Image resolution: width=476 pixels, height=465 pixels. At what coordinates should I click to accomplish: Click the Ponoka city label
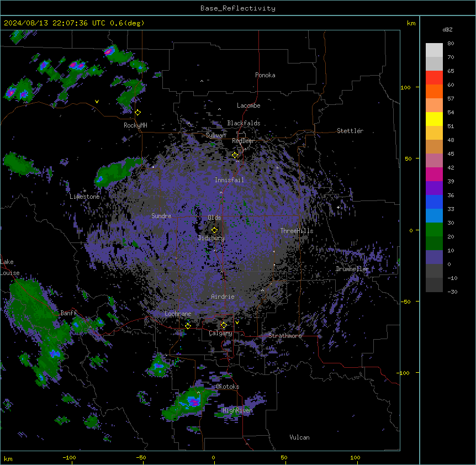click(265, 75)
